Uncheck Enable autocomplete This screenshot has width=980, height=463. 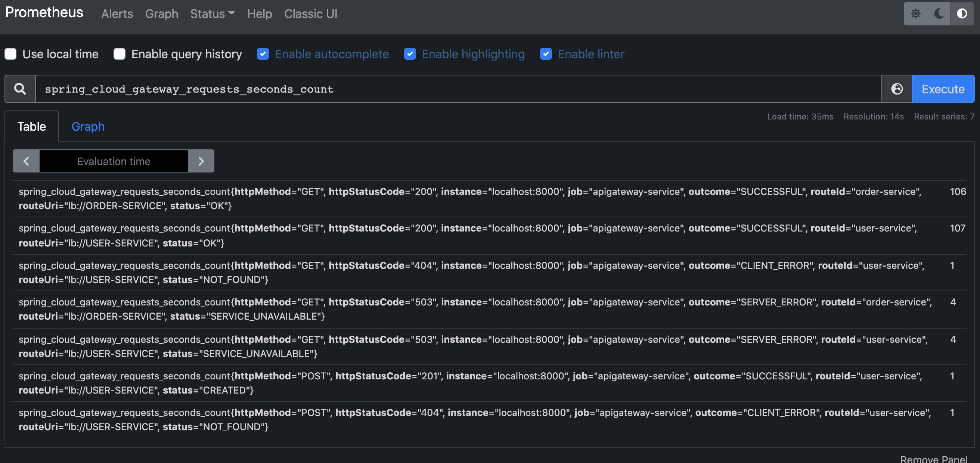(263, 54)
